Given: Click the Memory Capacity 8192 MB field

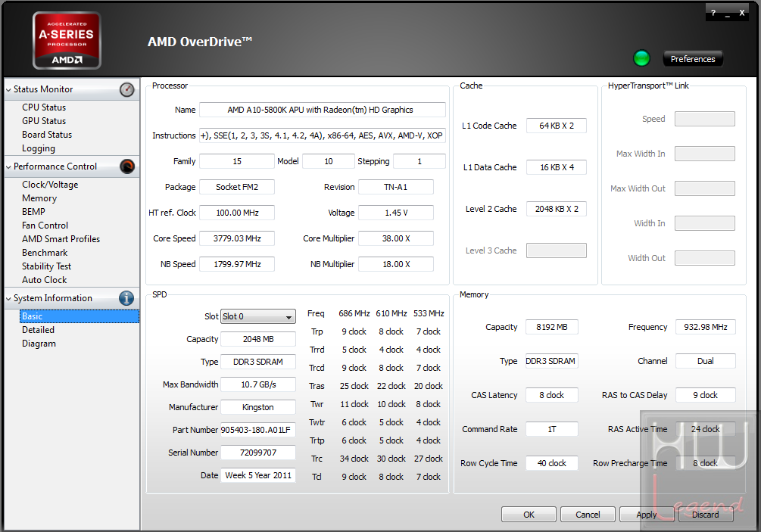Looking at the screenshot, I should tap(552, 327).
